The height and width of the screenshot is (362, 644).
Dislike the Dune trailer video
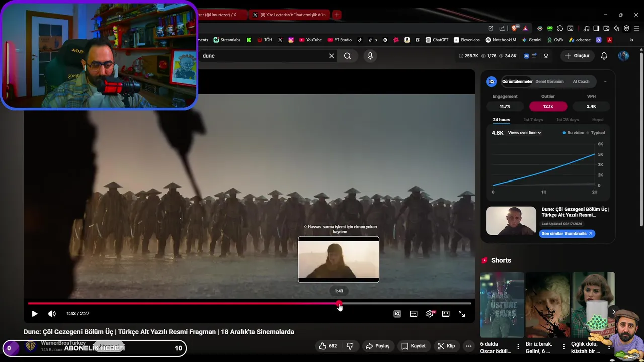click(x=350, y=346)
